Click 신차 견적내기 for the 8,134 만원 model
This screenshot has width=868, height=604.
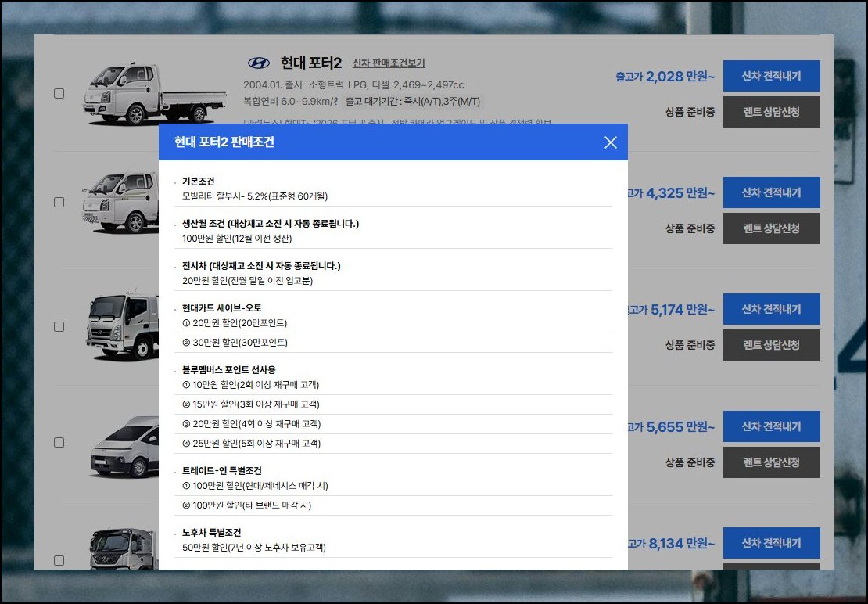click(x=771, y=543)
